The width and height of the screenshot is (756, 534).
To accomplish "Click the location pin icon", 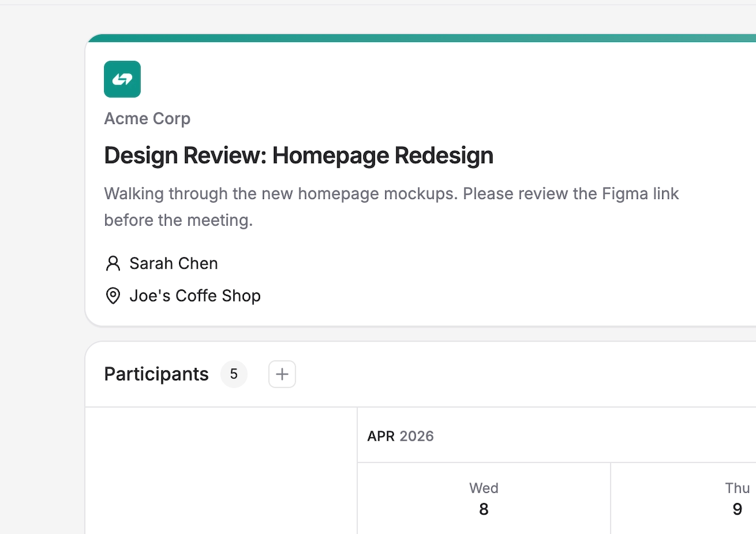I will (113, 296).
